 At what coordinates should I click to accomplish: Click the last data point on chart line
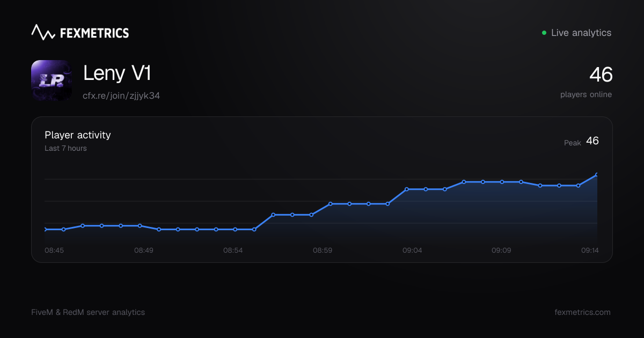[597, 174]
